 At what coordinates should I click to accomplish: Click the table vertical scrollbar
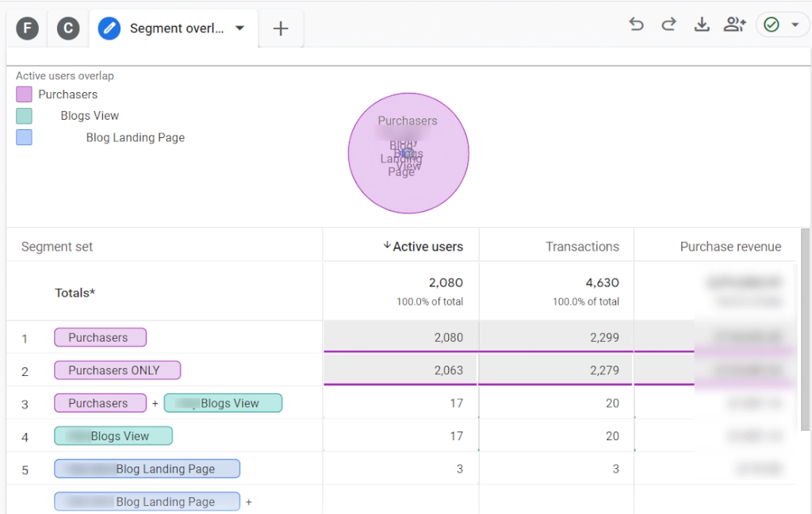805,329
